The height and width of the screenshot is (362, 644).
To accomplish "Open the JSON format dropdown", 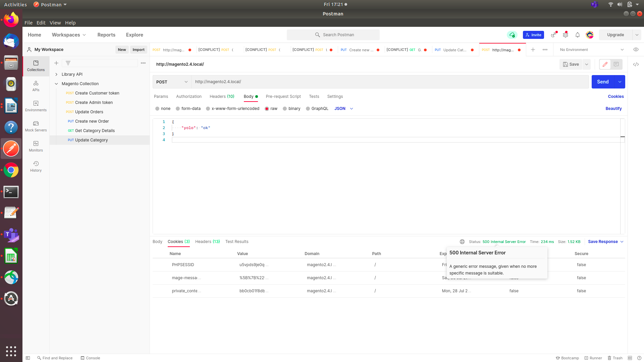I will coord(344,109).
